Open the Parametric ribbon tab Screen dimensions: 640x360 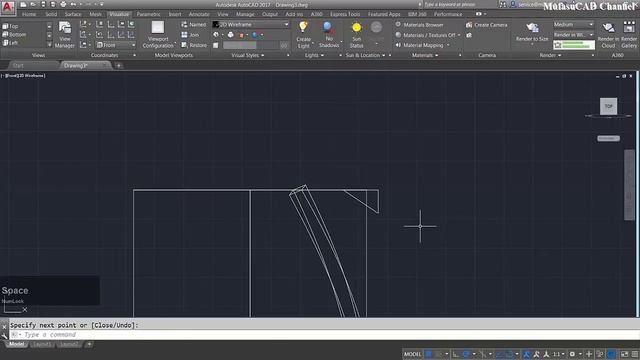pyautogui.click(x=149, y=14)
